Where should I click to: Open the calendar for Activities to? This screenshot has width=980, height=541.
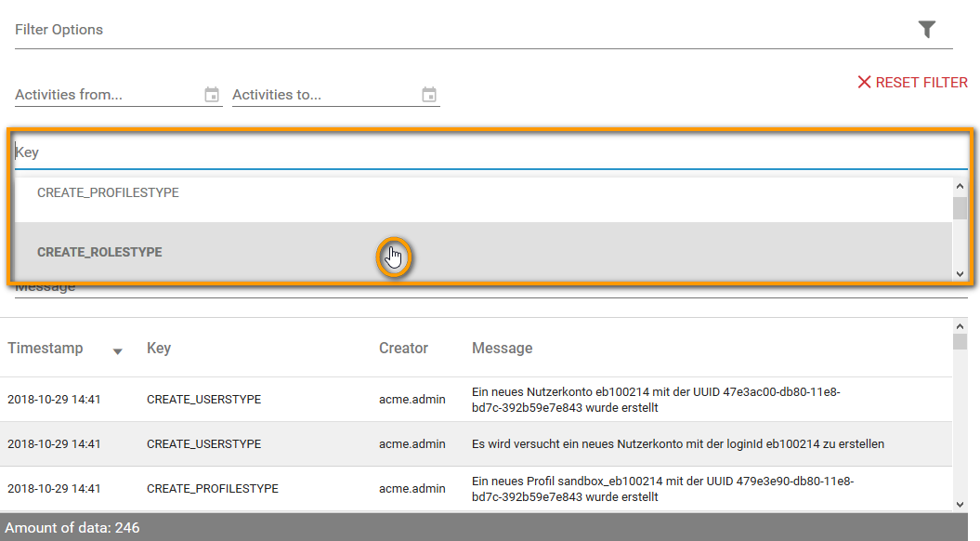tap(429, 93)
